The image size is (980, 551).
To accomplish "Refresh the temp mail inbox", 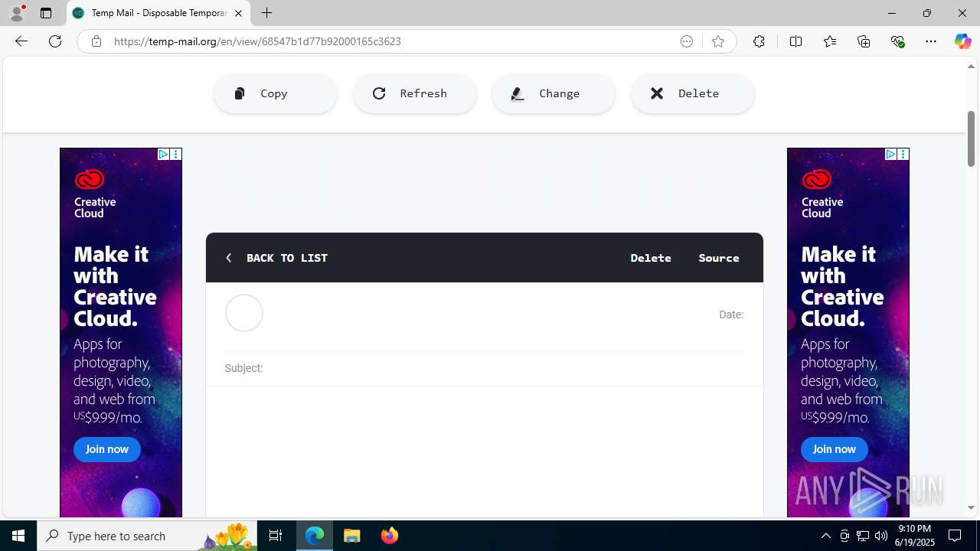I will click(x=414, y=93).
